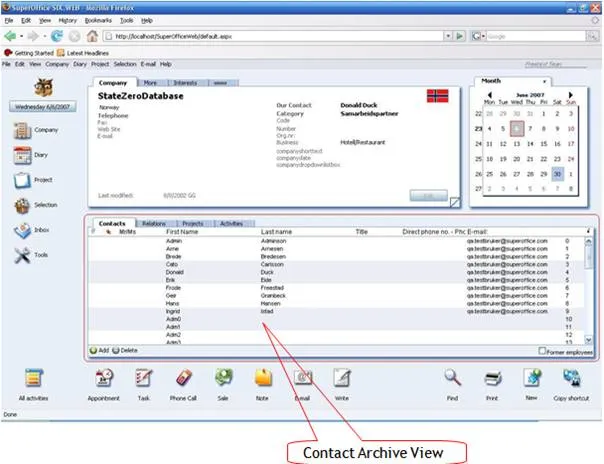Open the Tools icon in the sidebar
The image size is (604, 464).
24,256
